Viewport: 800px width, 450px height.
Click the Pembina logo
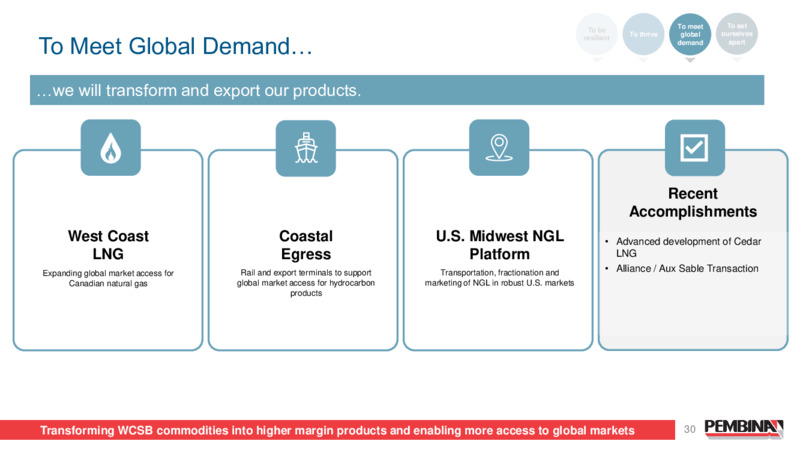(743, 429)
